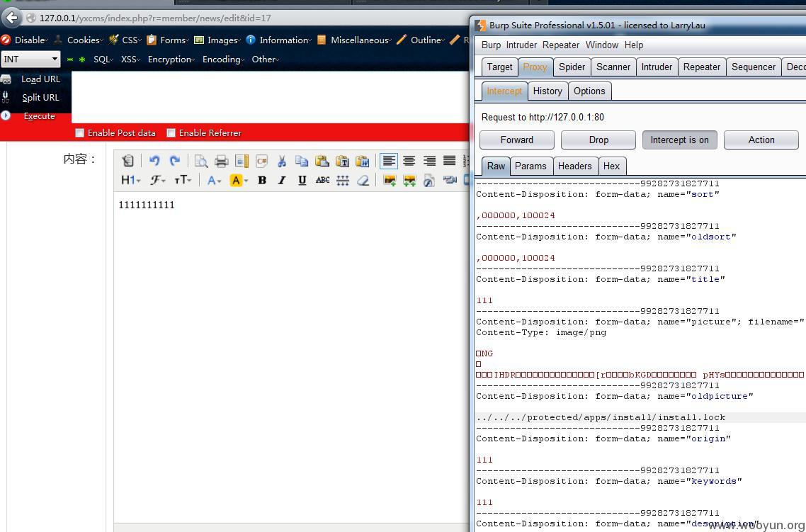This screenshot has height=532, width=806.
Task: Enable Referrer checkbox
Action: click(x=171, y=133)
